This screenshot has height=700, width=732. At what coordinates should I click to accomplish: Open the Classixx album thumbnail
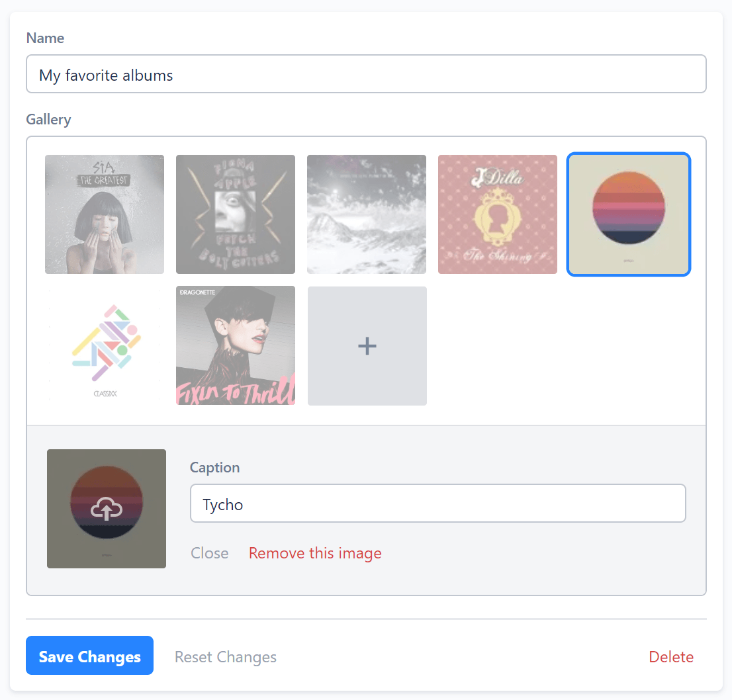coord(105,345)
